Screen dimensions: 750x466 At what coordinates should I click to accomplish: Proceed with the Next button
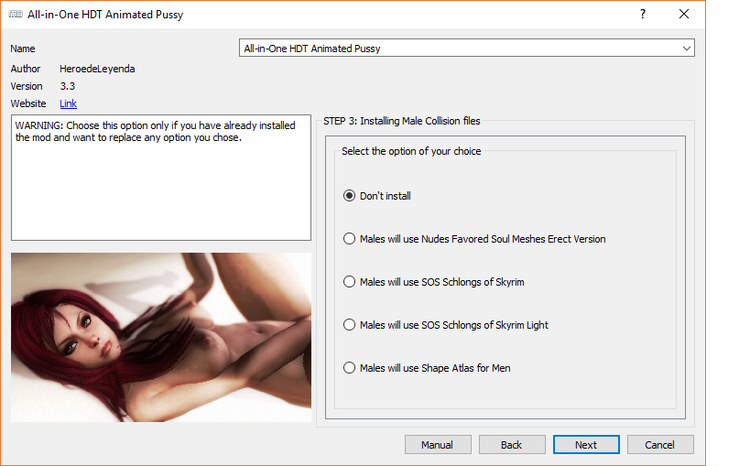tap(586, 444)
